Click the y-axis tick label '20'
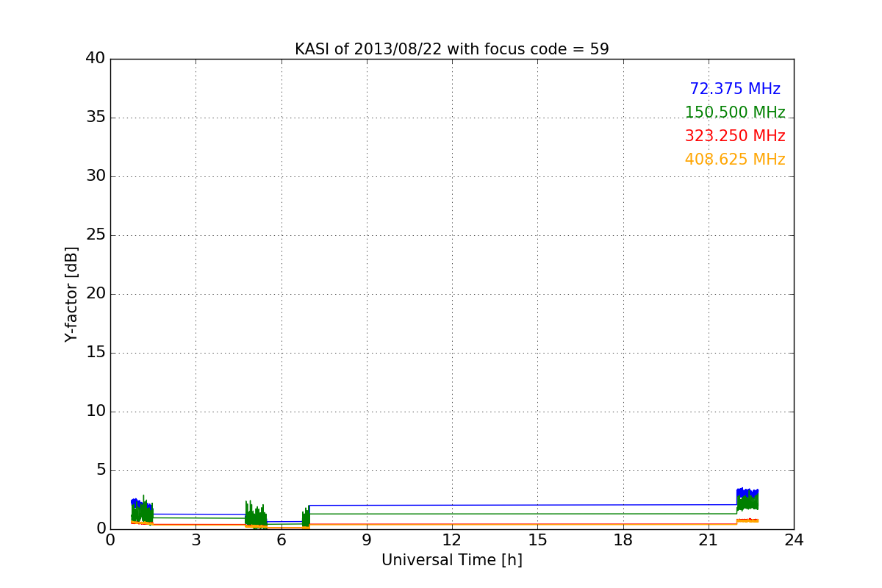Image resolution: width=882 pixels, height=588 pixels. pyautogui.click(x=96, y=294)
